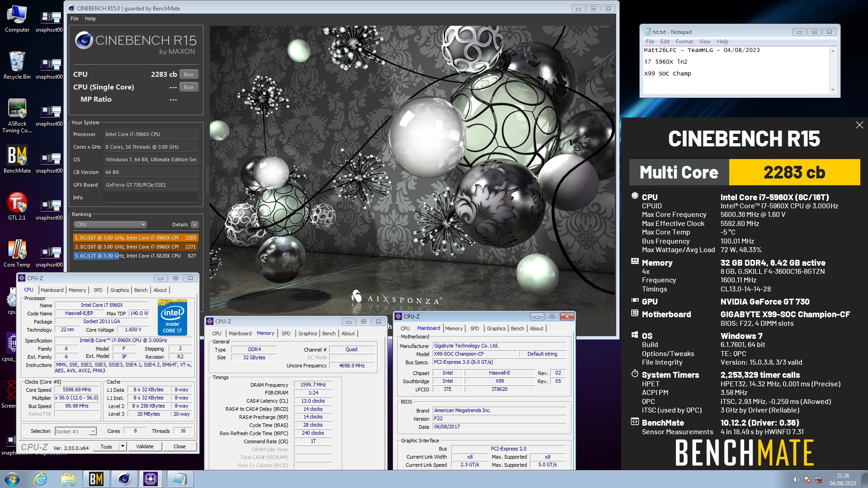Select i7-5820K ranking entry scoring 827

click(x=136, y=256)
